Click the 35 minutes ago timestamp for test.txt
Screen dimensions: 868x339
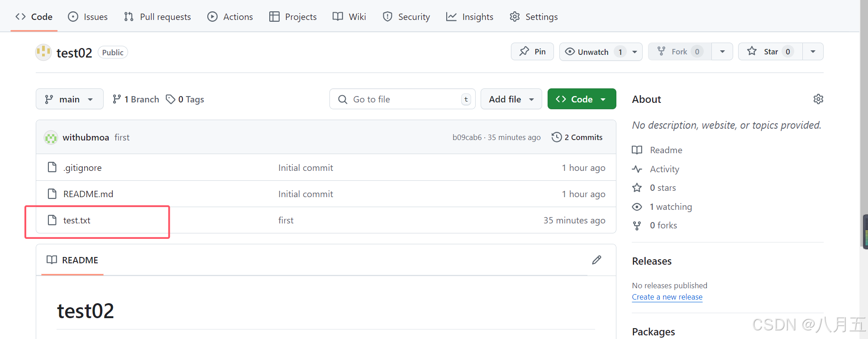click(574, 220)
